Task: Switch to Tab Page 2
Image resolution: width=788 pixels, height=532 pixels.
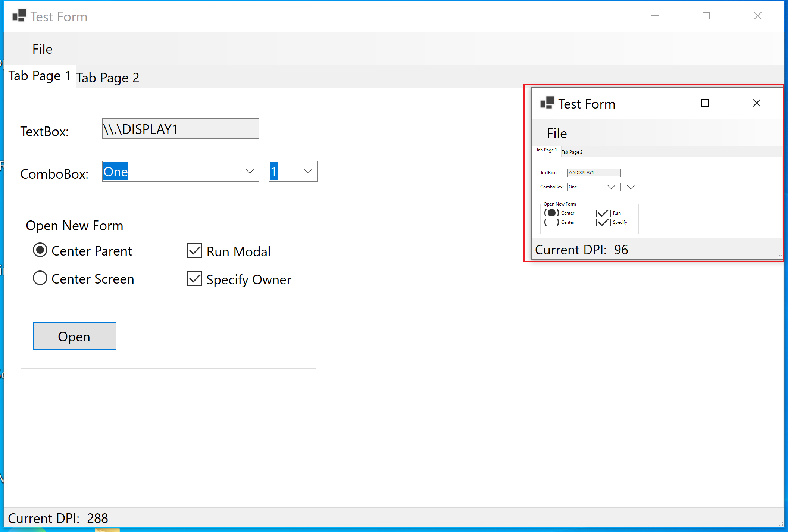Action: point(108,77)
